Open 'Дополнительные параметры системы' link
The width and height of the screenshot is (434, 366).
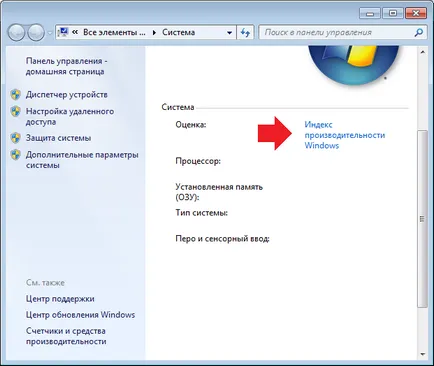click(x=82, y=160)
